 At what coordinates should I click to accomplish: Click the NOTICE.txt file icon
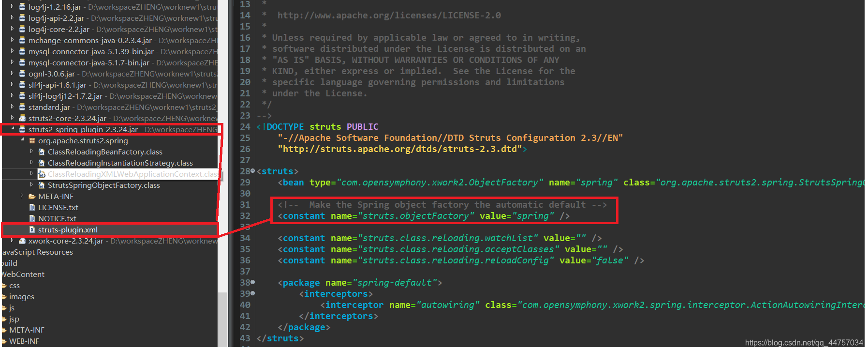point(32,218)
